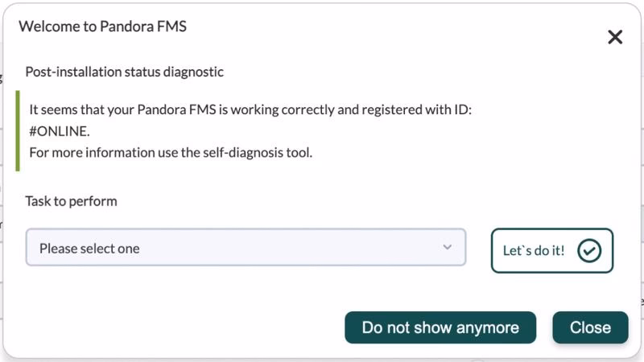The height and width of the screenshot is (362, 644).
Task: Click the "Welcome to Pandora FMS" title
Action: tap(102, 27)
